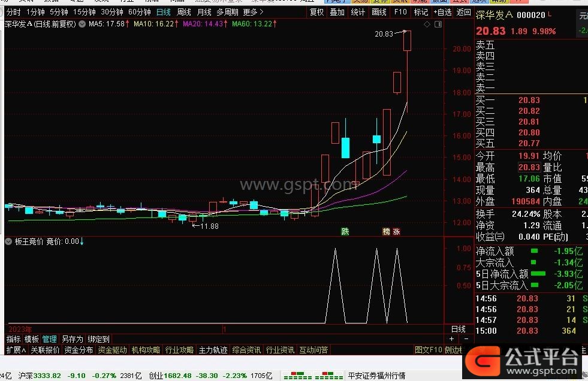This screenshot has width=588, height=381.
Task: Click the 模板 template button
Action: 32,339
